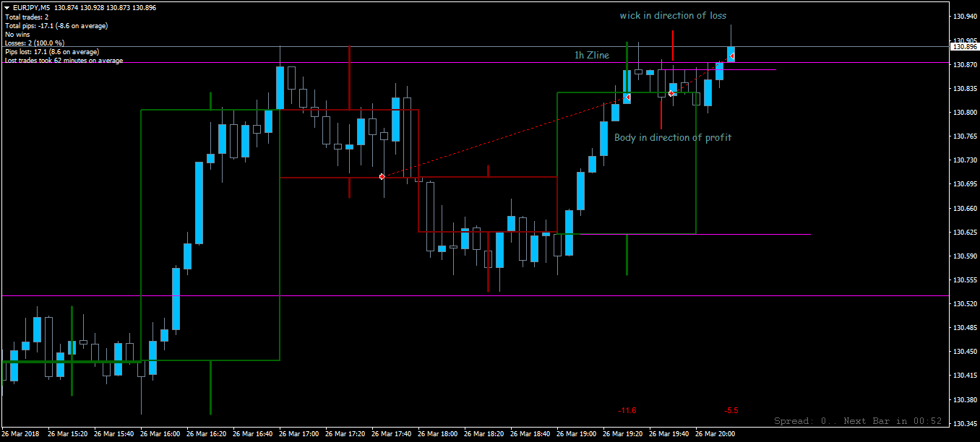Viewport: 980px width, 442px height.
Task: Click the 130.695 price scale label
Action: pyautogui.click(x=964, y=185)
